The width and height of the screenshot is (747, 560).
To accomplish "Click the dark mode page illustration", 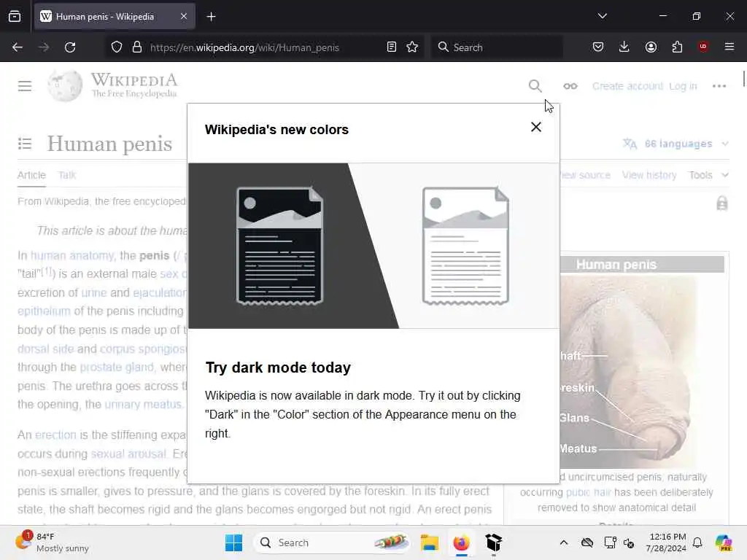I will pos(279,246).
